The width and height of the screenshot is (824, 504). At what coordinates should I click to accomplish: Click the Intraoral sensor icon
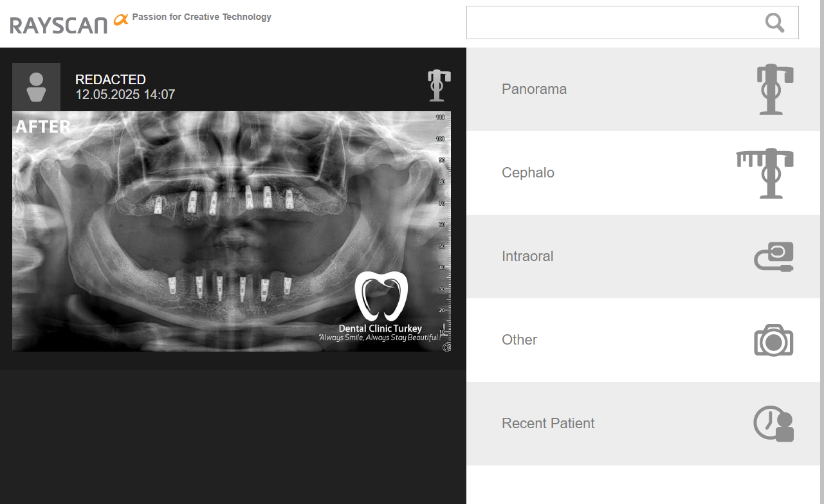[774, 256]
